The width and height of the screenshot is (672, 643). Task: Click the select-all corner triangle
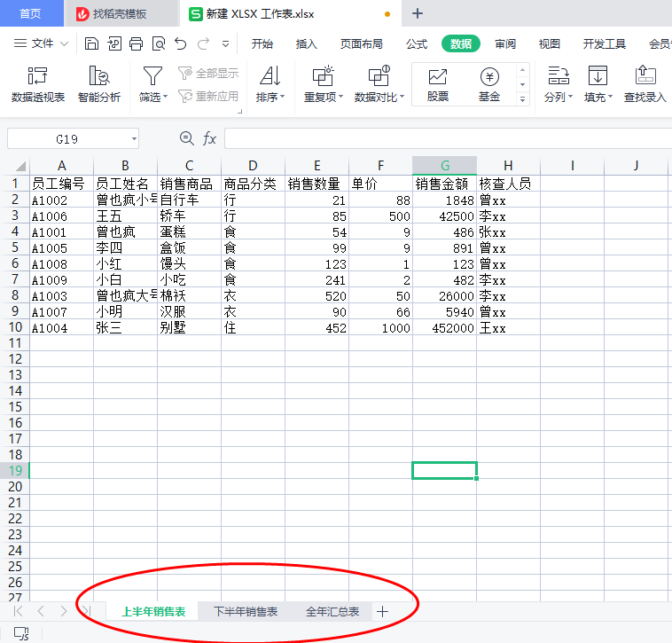coord(20,166)
